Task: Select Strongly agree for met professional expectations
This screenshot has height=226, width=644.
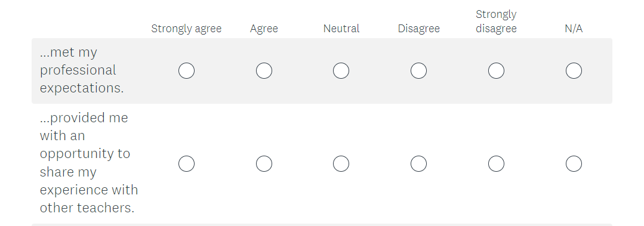Action: [x=186, y=70]
